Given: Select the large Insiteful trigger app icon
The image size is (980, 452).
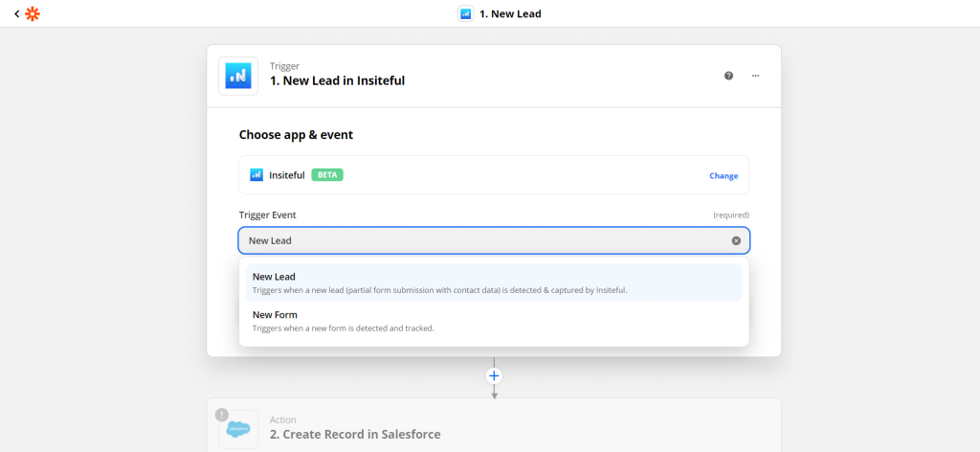Looking at the screenshot, I should click(x=238, y=77).
